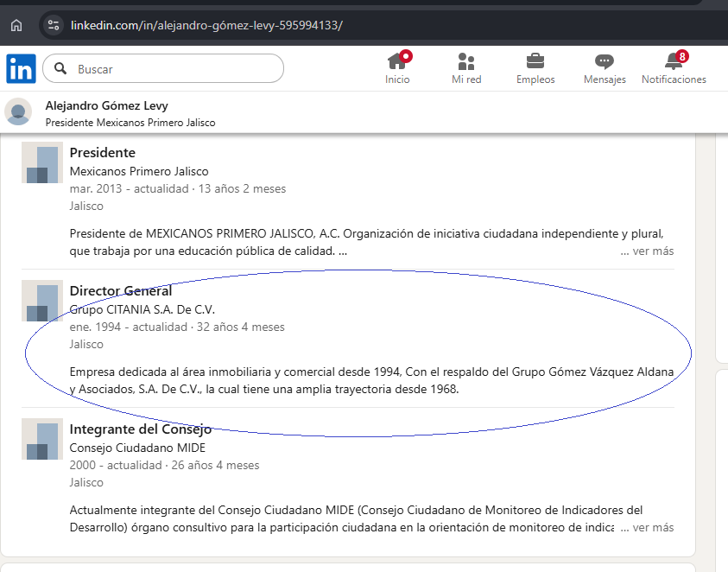728x572 pixels.
Task: Click the 'Presidente' job title
Action: point(103,152)
